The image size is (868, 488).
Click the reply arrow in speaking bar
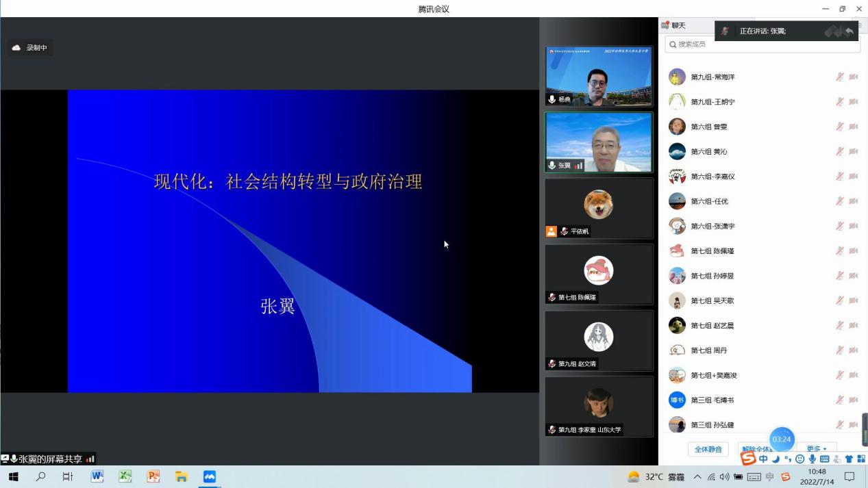click(x=849, y=31)
